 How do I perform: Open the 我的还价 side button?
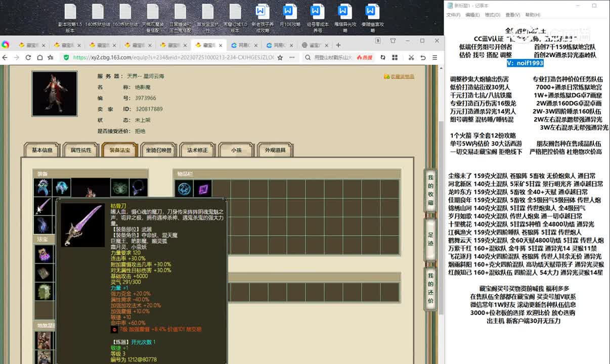click(430, 288)
